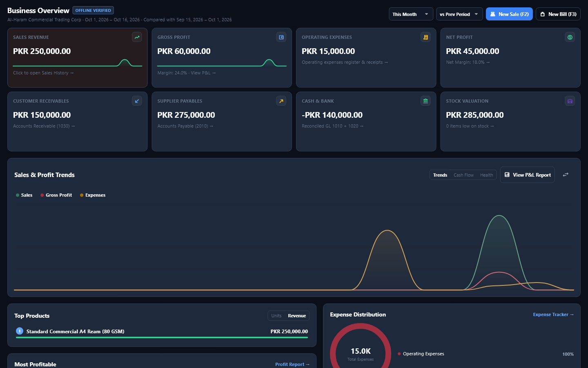Click the -PKR 140,000.00 Cash & Bank value

point(332,115)
